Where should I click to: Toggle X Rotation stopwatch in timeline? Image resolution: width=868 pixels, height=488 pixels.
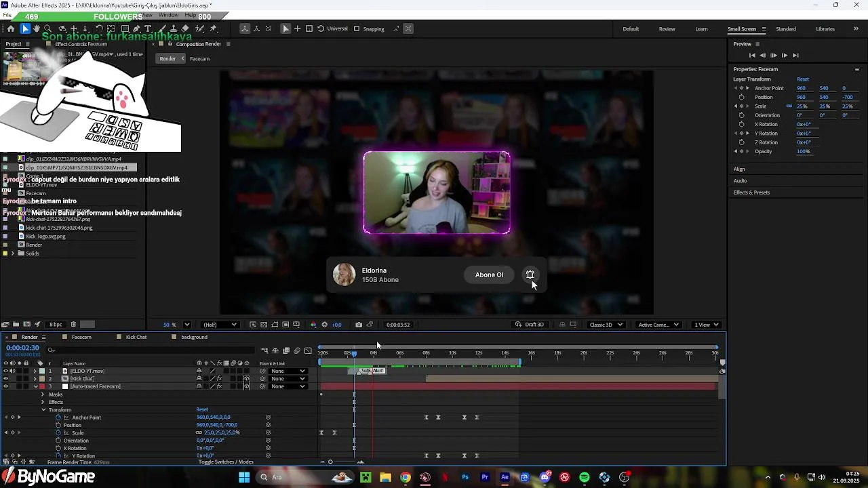tap(58, 448)
